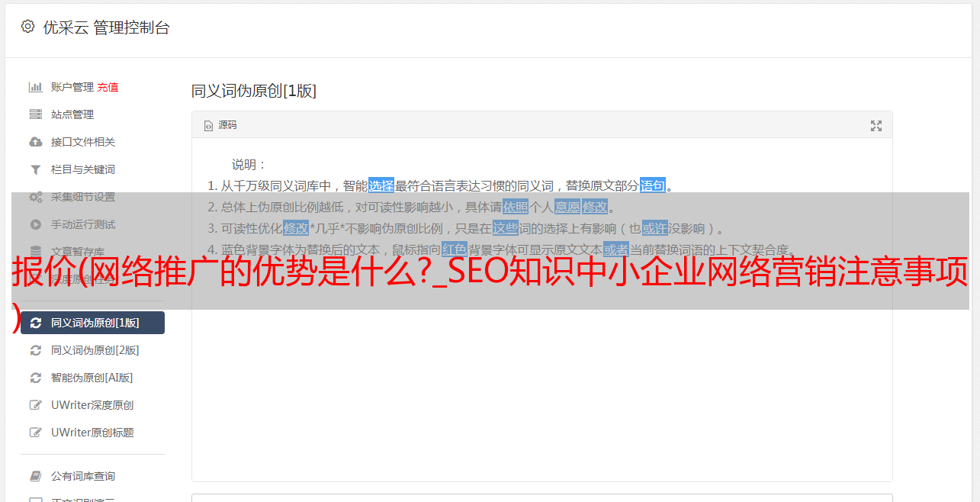Viewport: 980px width, 502px height.
Task: Open UWriter原创标题 in the sidebar
Action: click(x=92, y=433)
